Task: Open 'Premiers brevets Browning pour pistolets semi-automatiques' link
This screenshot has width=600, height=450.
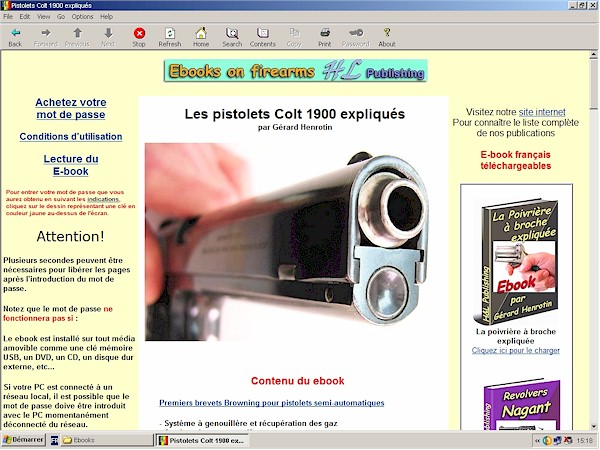Action: tap(272, 403)
